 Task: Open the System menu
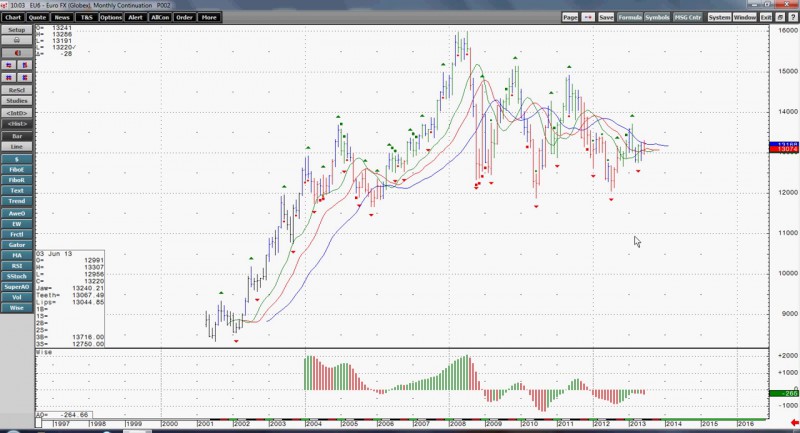pyautogui.click(x=719, y=17)
